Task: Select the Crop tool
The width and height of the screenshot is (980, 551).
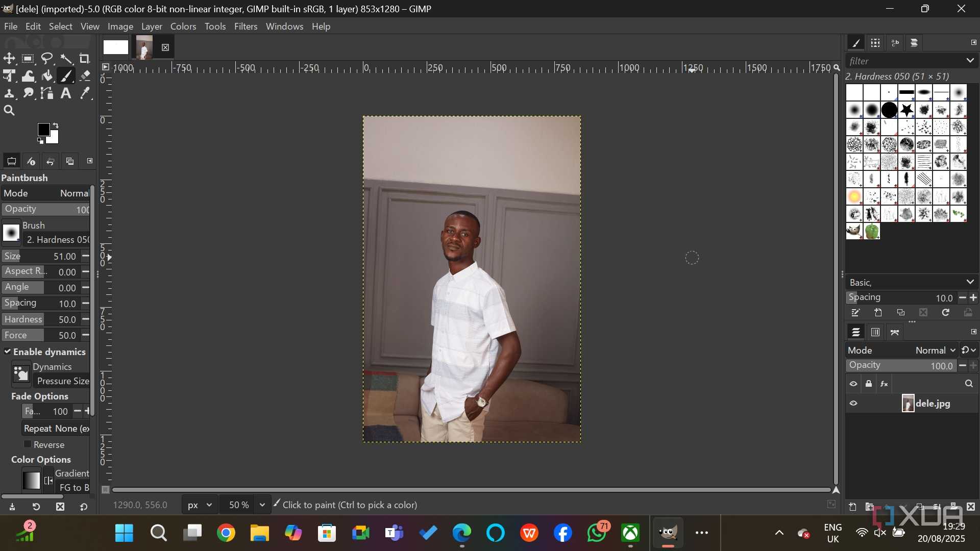Action: point(85,58)
